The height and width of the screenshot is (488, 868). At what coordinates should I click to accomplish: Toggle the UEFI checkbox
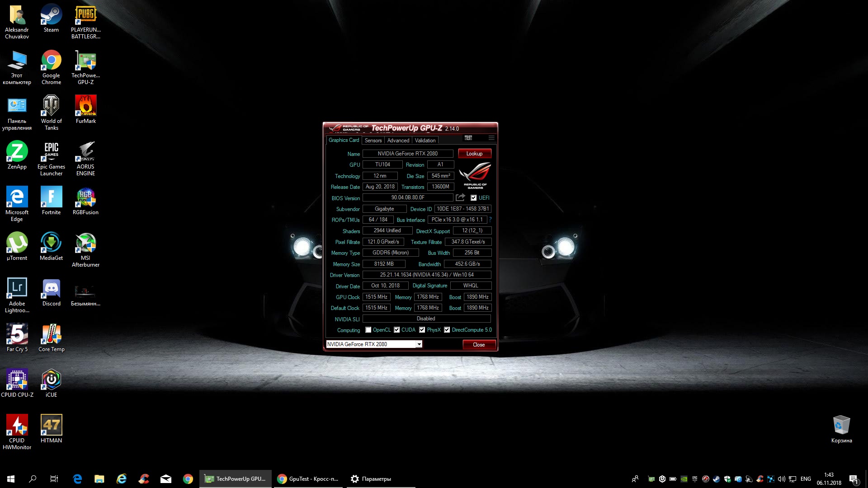pos(473,198)
